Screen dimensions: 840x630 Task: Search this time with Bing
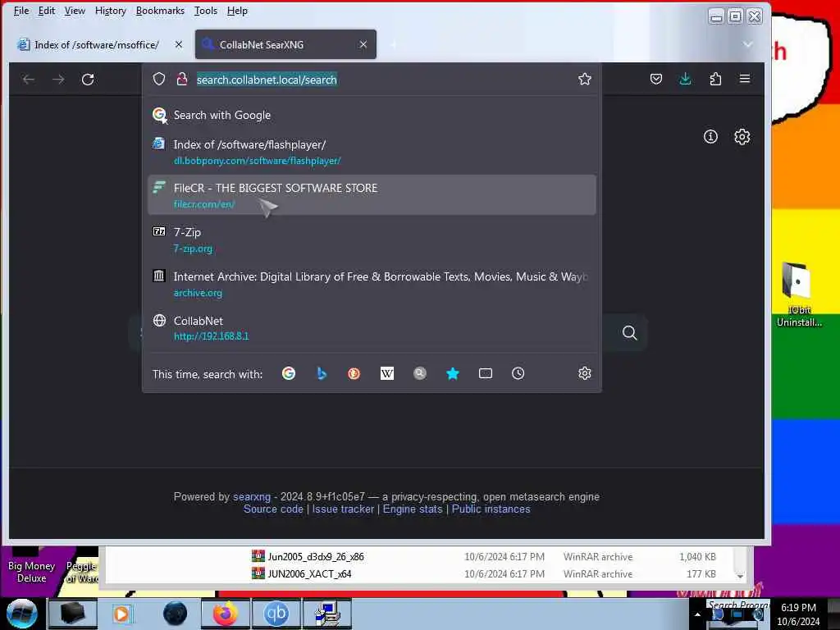pyautogui.click(x=322, y=373)
